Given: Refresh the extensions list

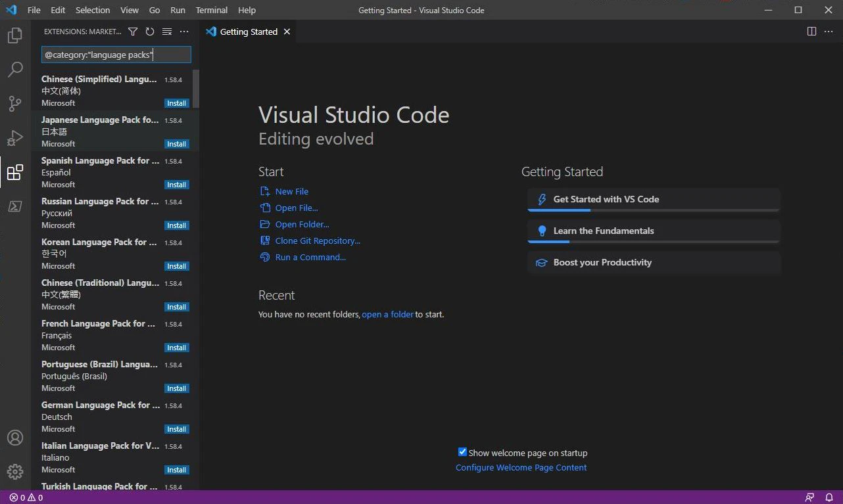Looking at the screenshot, I should pos(150,32).
